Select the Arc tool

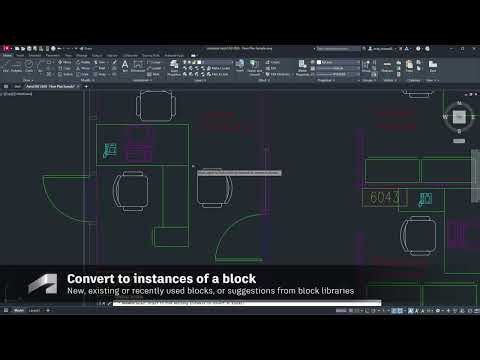(40, 66)
